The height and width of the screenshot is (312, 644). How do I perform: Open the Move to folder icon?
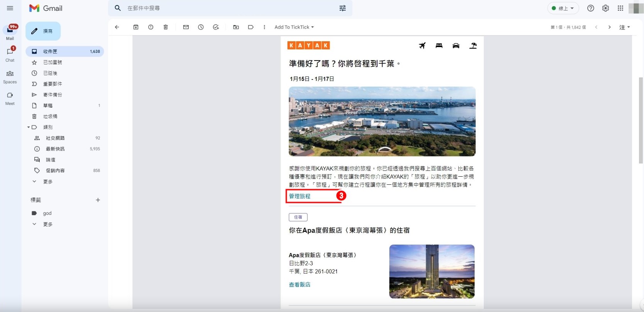236,27
